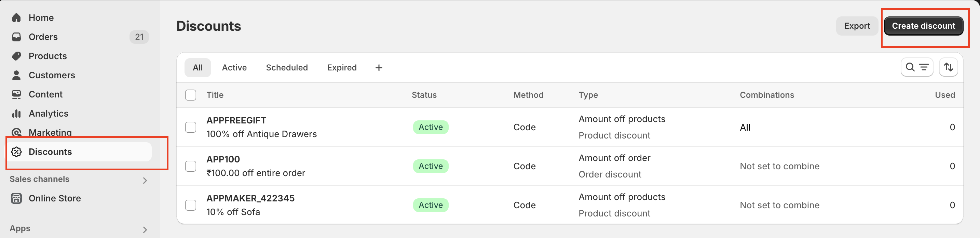Screen dimensions: 980x238
Task: Check the APPFREEGIFT discount checkbox
Action: pyautogui.click(x=191, y=127)
